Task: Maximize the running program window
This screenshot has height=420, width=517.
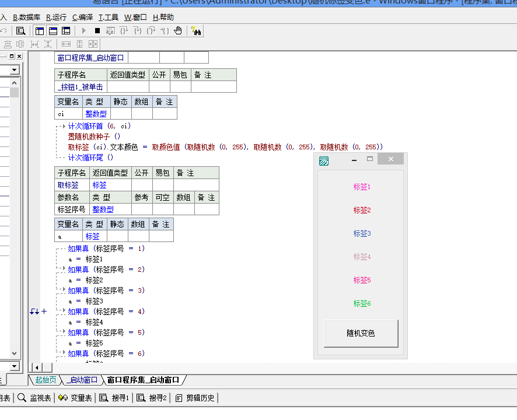Action: tap(370, 159)
